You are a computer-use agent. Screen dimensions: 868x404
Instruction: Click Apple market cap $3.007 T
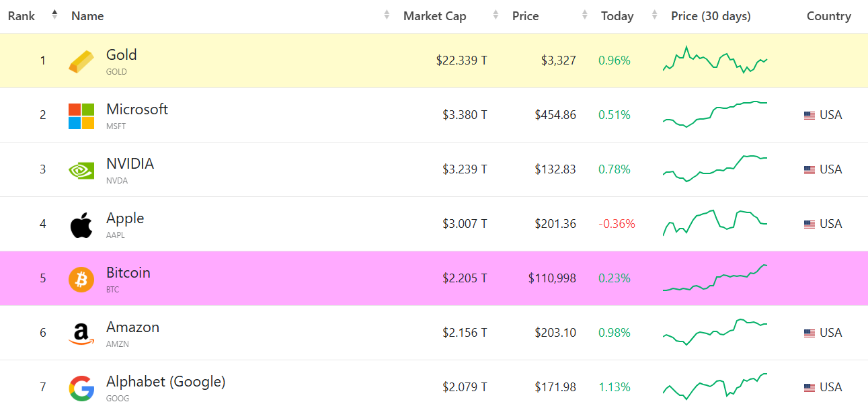point(465,224)
